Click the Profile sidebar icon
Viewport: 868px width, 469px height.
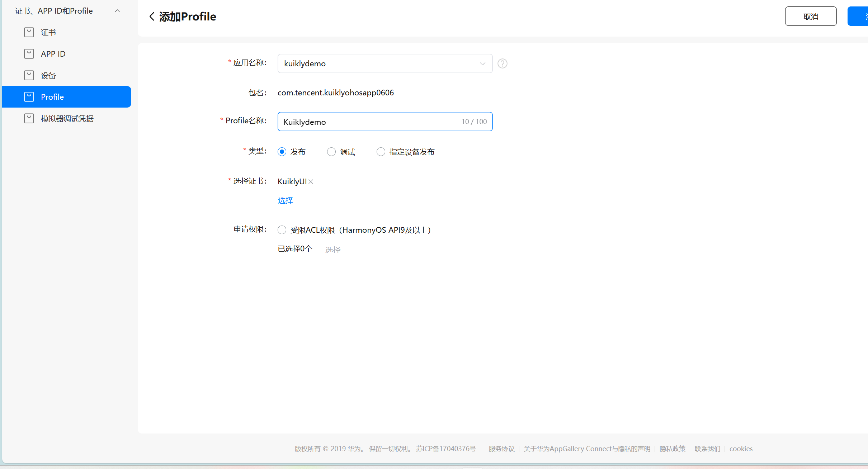(29, 97)
